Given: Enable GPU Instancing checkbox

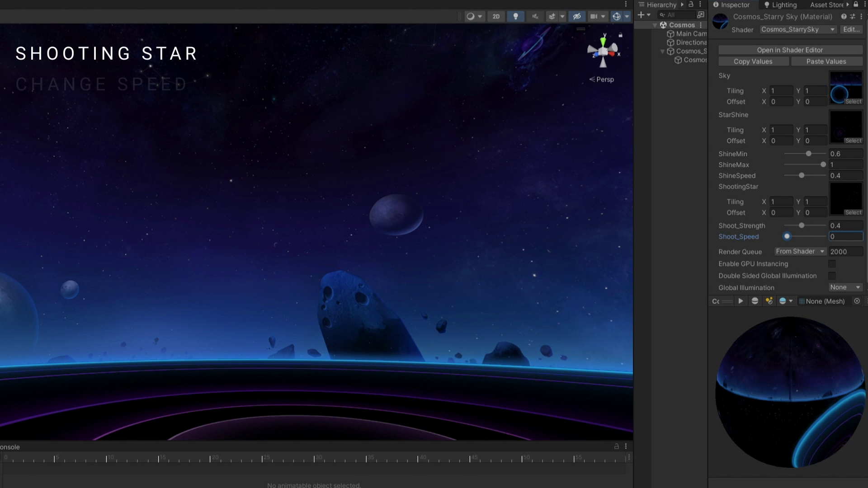Looking at the screenshot, I should point(832,264).
